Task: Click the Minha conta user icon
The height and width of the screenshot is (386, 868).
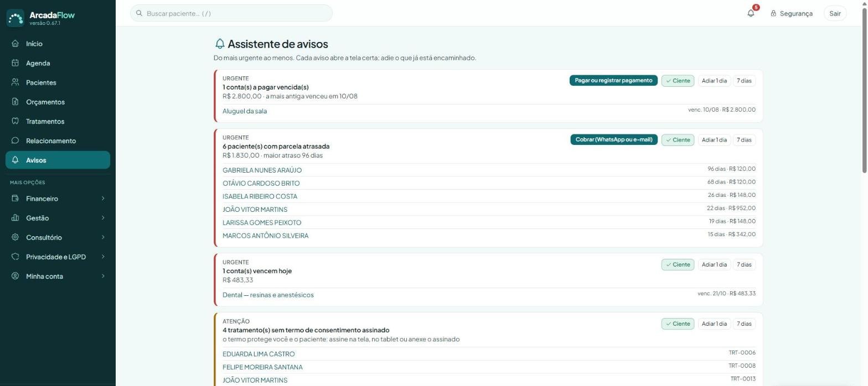Action: click(15, 276)
